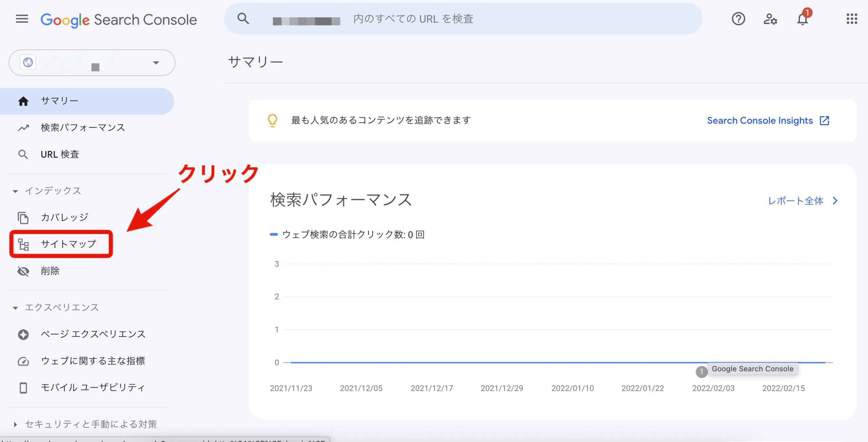
Task: Collapse the エクスペリエンス section
Action: [x=56, y=308]
